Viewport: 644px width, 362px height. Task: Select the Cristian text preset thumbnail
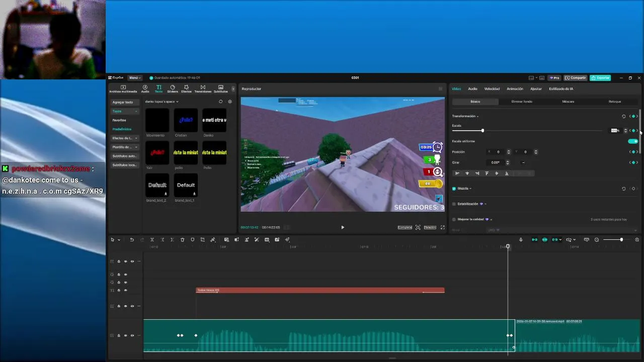pos(186,121)
